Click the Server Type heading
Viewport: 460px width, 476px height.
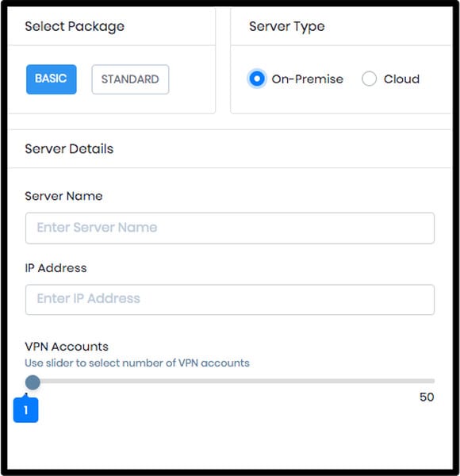pyautogui.click(x=287, y=26)
